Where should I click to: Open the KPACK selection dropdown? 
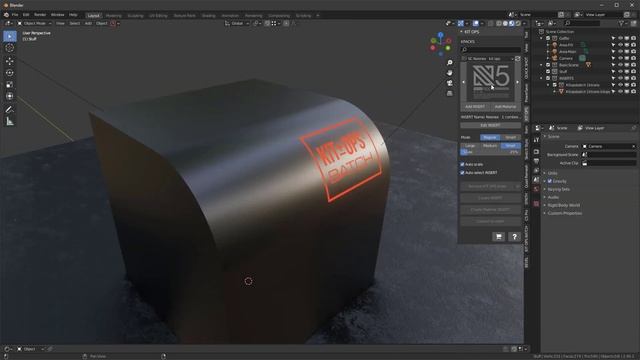coord(488,59)
